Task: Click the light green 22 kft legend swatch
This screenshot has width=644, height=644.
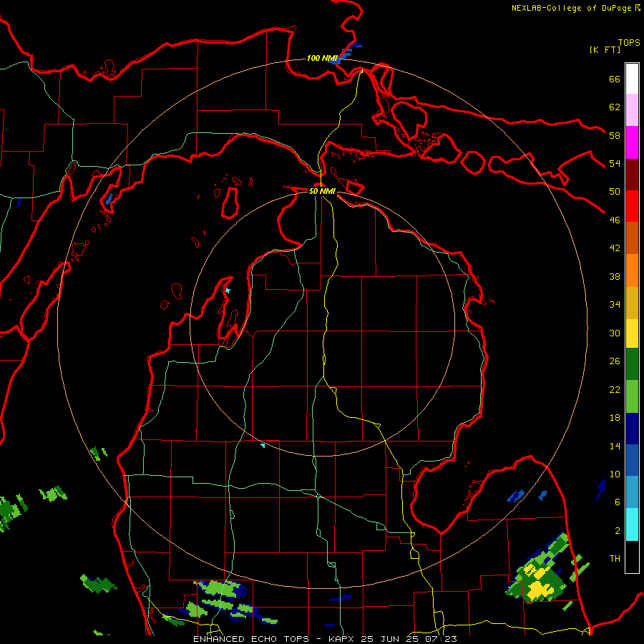Action: (x=632, y=396)
